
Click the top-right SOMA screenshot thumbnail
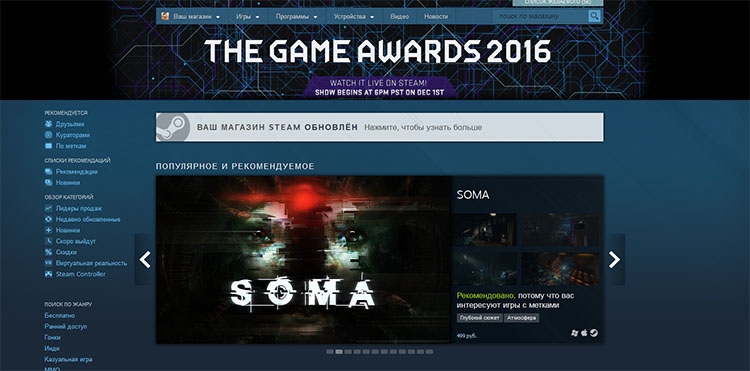(560, 230)
